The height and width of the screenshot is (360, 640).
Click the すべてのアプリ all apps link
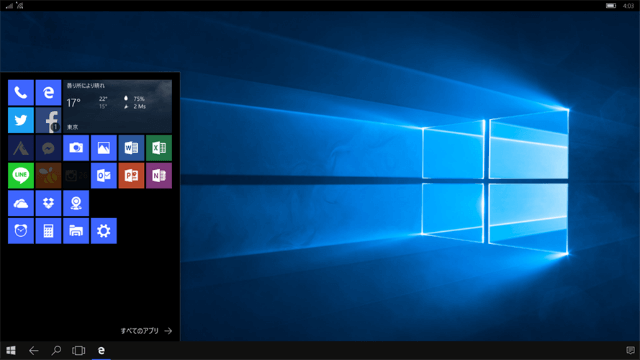click(x=146, y=331)
